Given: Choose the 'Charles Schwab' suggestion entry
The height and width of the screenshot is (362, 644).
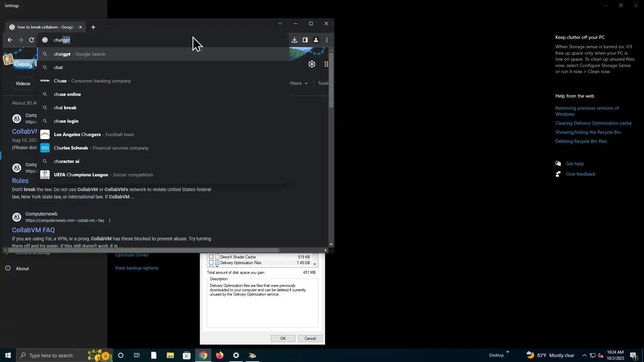Looking at the screenshot, I should pos(71,148).
